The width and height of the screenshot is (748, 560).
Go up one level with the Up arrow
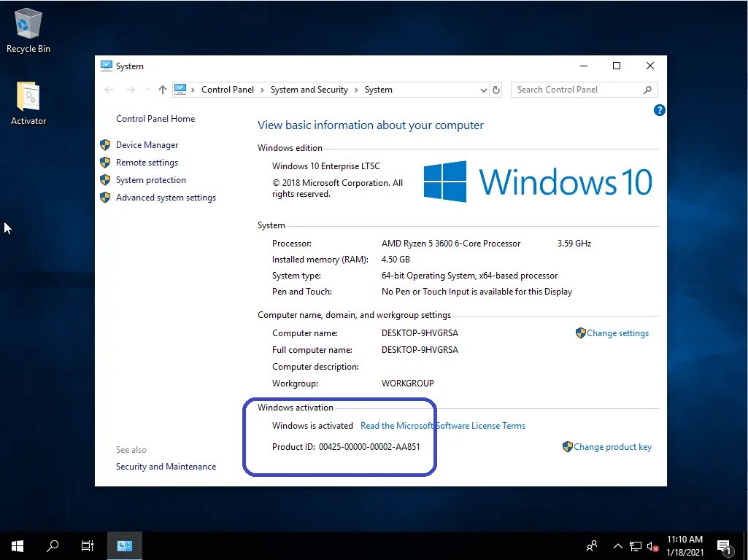[163, 90]
